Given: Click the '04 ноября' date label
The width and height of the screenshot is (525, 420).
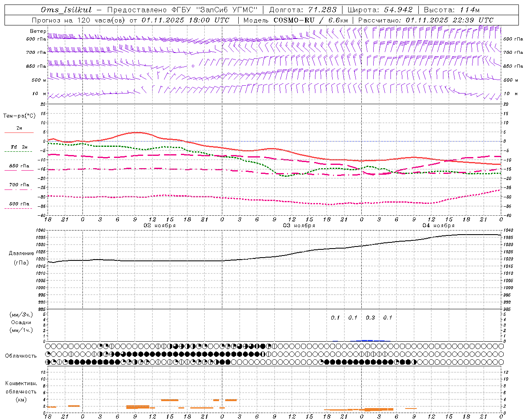Looking at the screenshot, I should (x=438, y=226).
